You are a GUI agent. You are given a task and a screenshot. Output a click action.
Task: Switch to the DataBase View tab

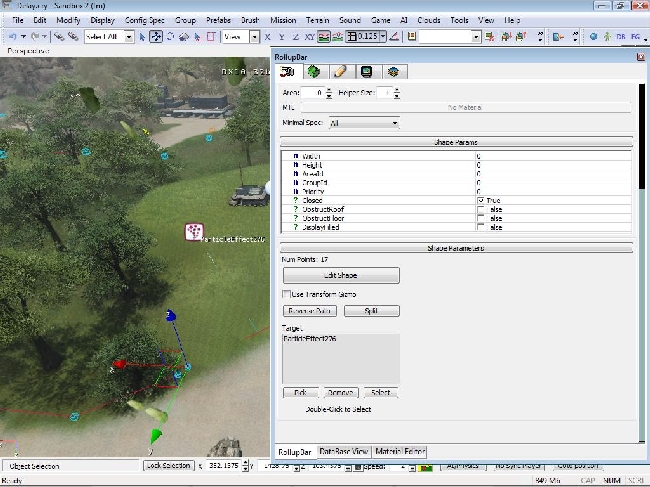[344, 452]
